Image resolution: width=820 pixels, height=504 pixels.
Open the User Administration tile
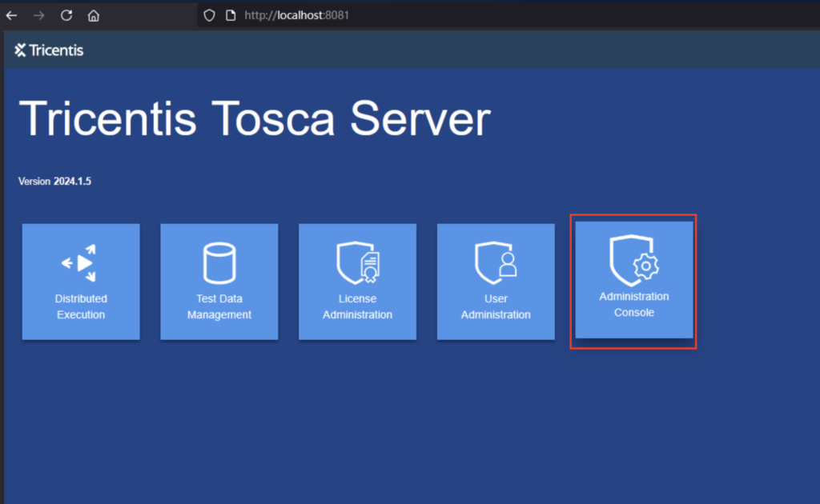(496, 282)
